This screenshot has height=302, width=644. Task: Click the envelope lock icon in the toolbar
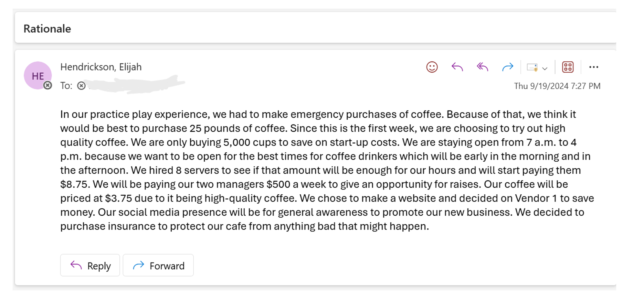click(532, 68)
